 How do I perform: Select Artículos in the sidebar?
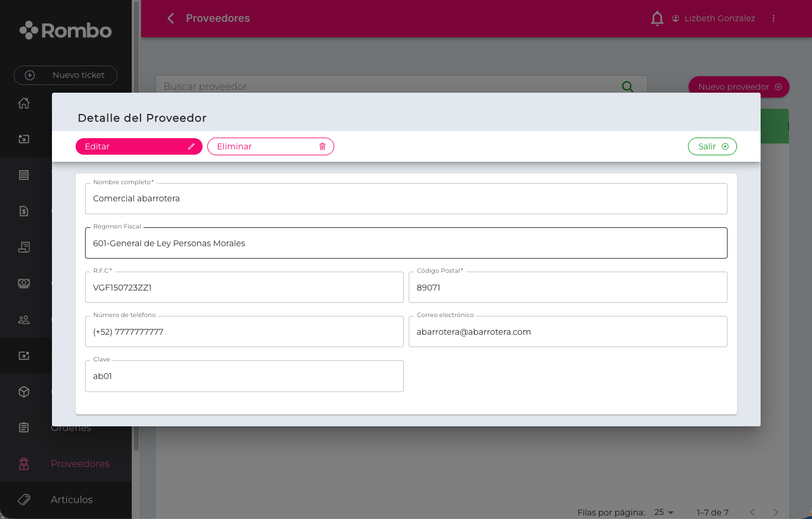[71, 500]
